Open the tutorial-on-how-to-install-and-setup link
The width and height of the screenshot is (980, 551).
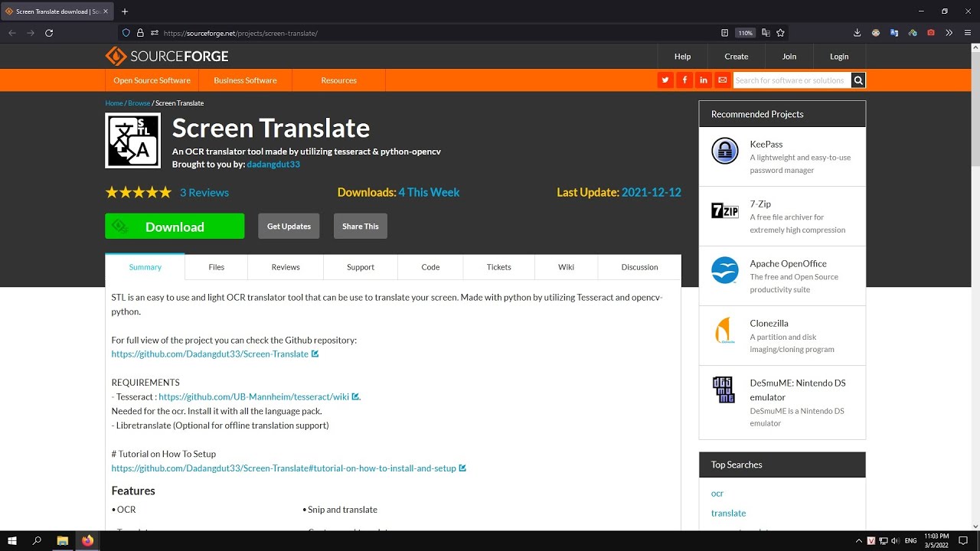(284, 468)
